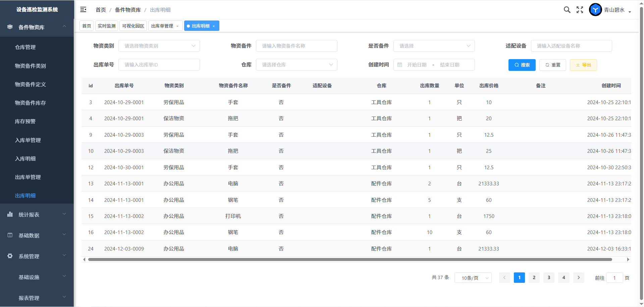Click the 导出 export button

click(x=583, y=65)
